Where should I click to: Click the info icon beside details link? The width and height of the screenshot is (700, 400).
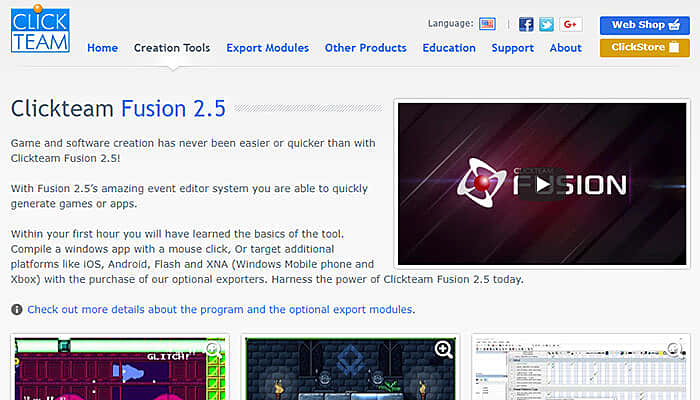(x=17, y=309)
